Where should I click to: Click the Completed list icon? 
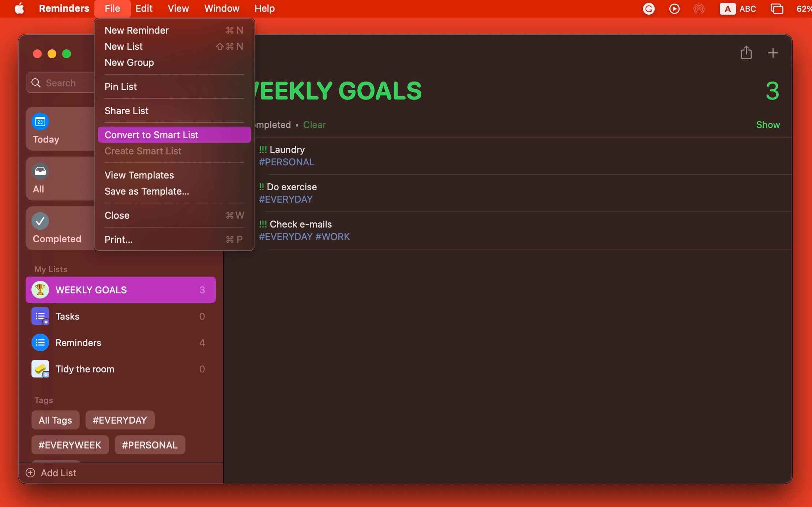41,222
